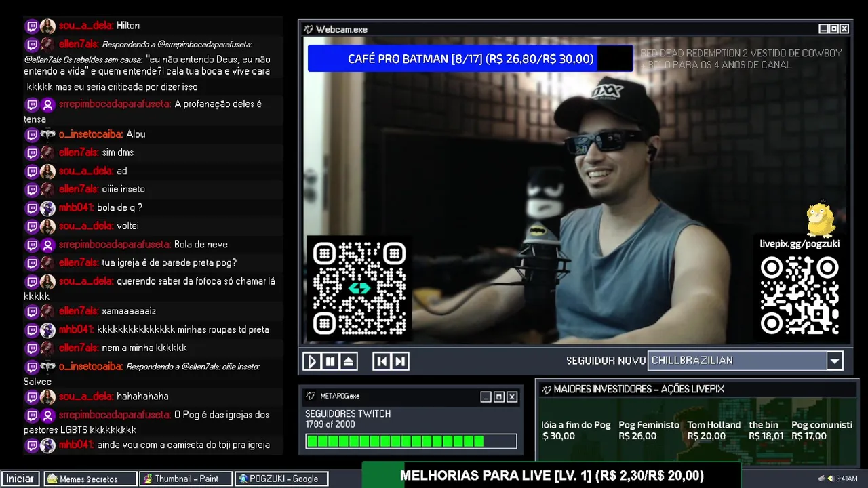Viewport: 868px width, 488px height.
Task: Select investor 'a fim do Pog' R$ 30,00
Action: tap(576, 430)
